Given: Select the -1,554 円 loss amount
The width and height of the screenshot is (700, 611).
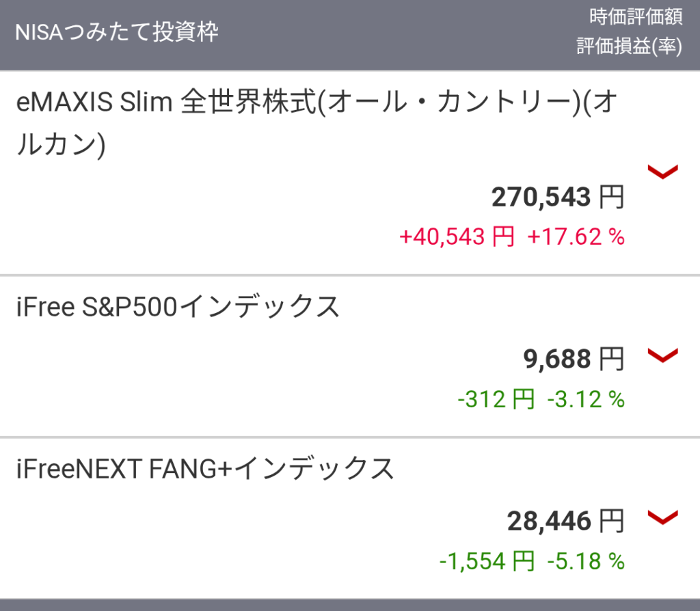Looking at the screenshot, I should (x=486, y=562).
